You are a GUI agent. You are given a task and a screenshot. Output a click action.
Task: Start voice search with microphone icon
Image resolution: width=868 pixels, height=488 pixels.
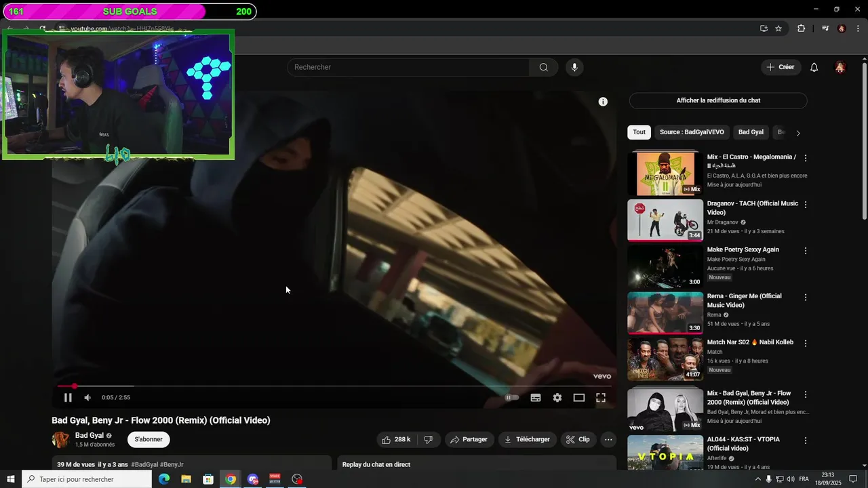[574, 67]
